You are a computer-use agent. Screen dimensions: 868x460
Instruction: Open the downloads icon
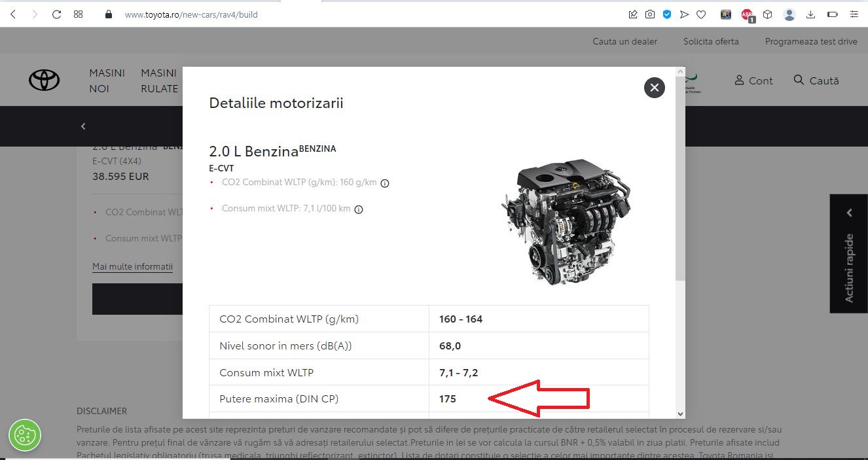pyautogui.click(x=810, y=14)
